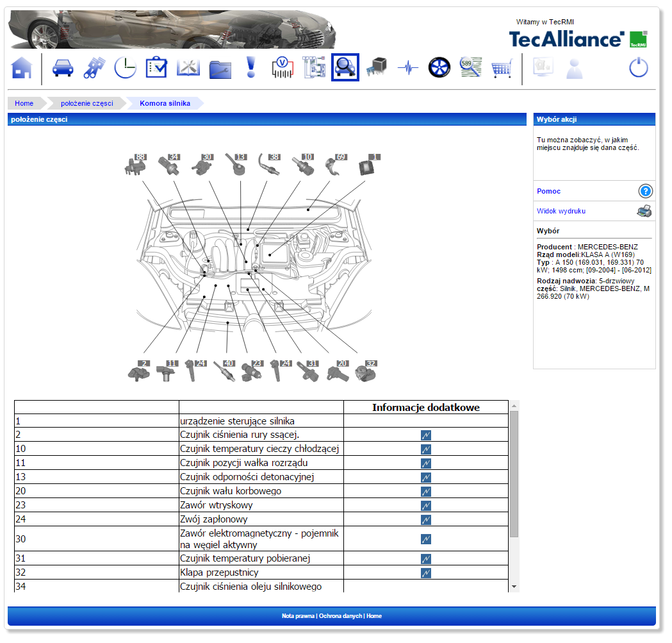Open the Pomoc help link
The image size is (672, 643).
549,191
